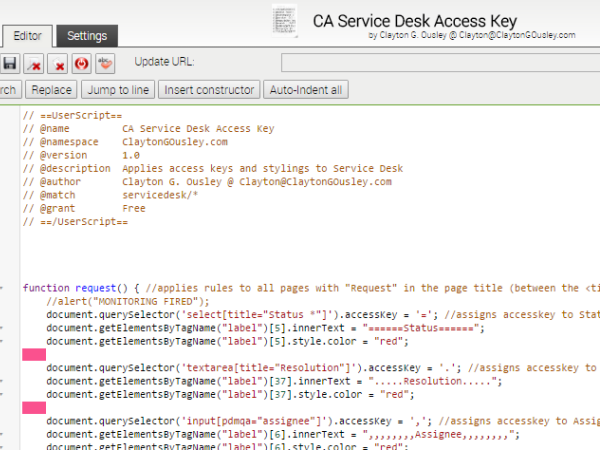Image resolution: width=600 pixels, height=450 pixels.
Task: Click the commented alert MONITORING FIRED line
Action: (128, 302)
